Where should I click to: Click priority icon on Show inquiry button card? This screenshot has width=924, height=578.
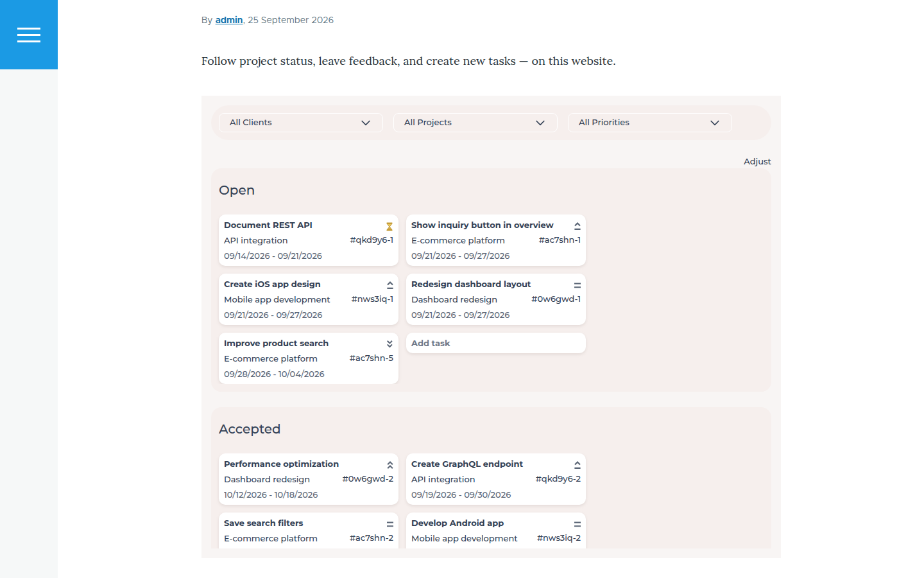pyautogui.click(x=577, y=226)
